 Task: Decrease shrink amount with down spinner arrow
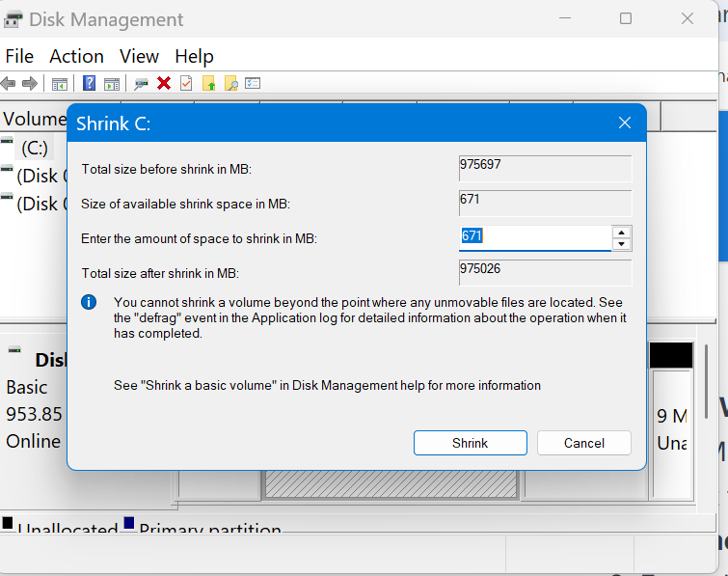pos(621,244)
